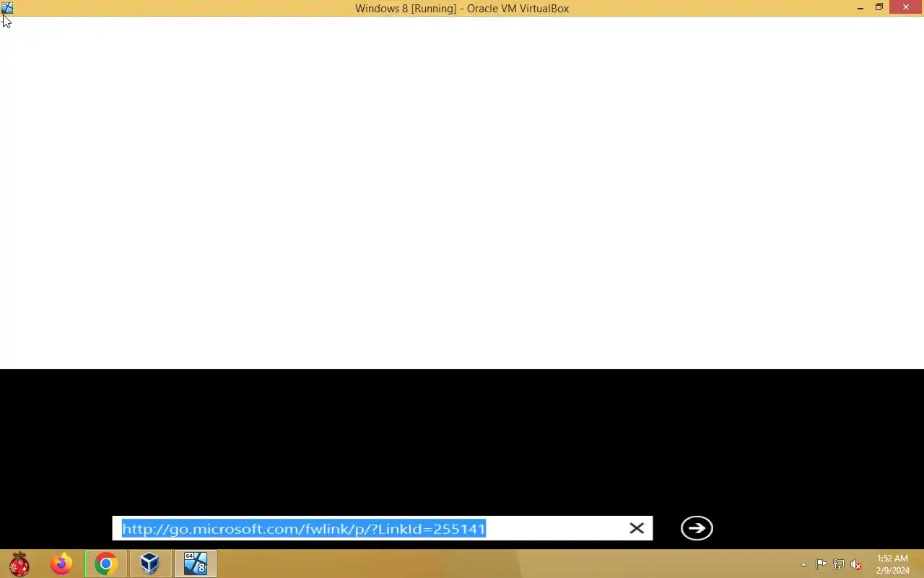Click the URL field showing go.microsoft.com link

pyautogui.click(x=383, y=528)
